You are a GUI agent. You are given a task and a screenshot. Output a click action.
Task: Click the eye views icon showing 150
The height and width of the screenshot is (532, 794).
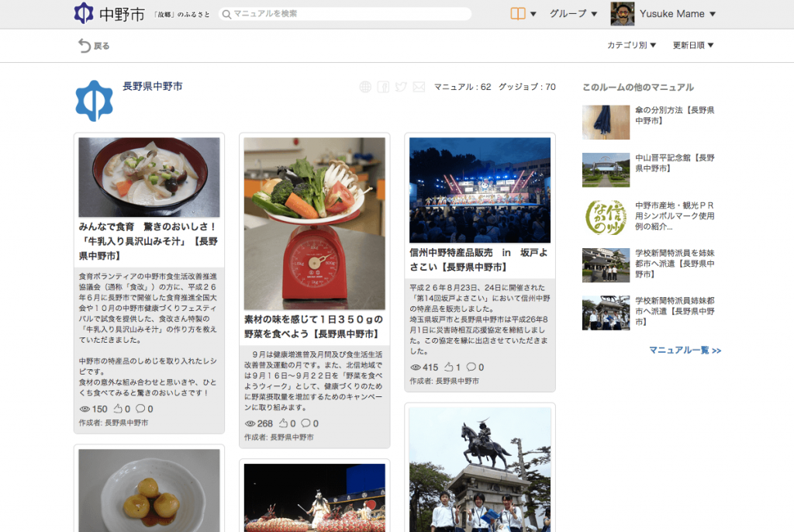(85, 409)
